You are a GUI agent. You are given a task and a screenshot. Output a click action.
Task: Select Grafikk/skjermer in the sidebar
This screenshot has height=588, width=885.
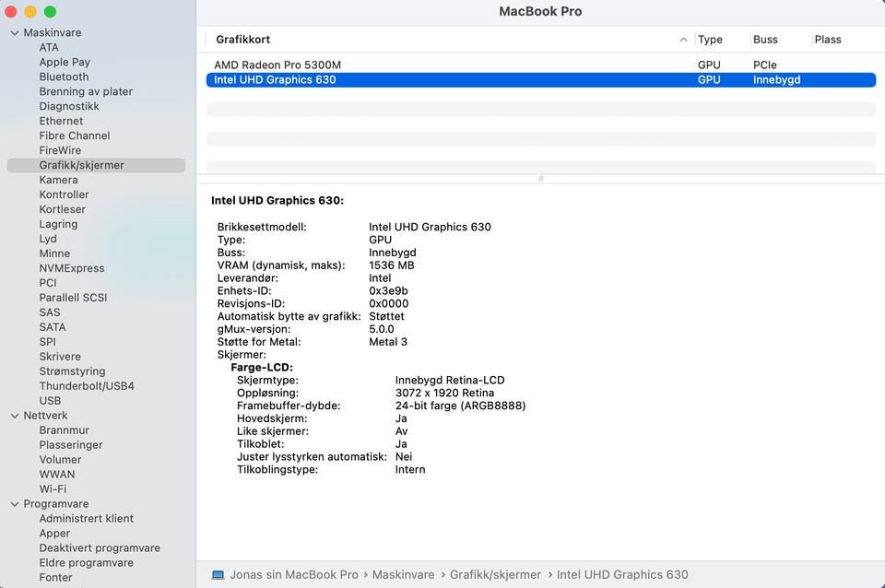coord(96,165)
